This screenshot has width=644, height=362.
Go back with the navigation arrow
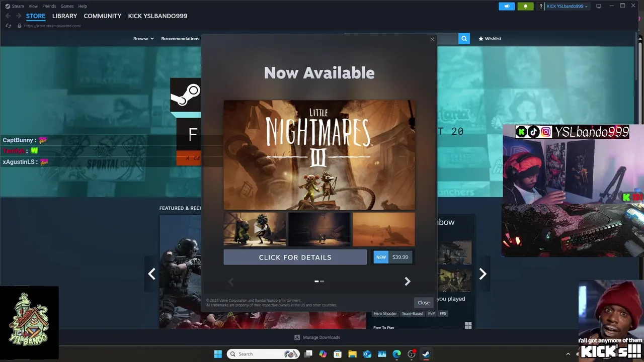click(8, 16)
